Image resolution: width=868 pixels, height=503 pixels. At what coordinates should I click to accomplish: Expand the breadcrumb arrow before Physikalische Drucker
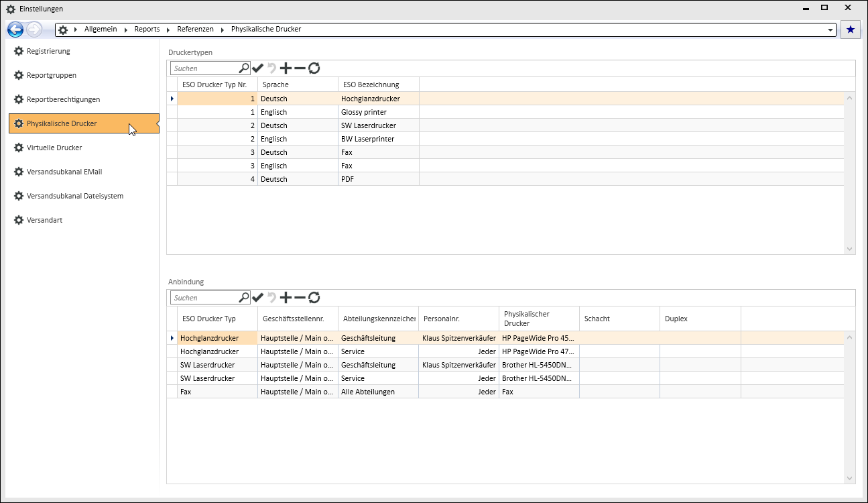coord(223,30)
